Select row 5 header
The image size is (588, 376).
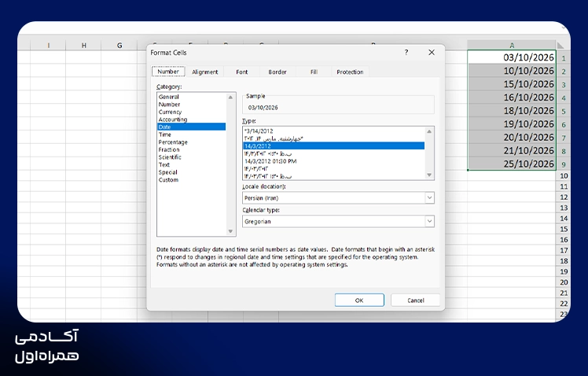(x=564, y=112)
